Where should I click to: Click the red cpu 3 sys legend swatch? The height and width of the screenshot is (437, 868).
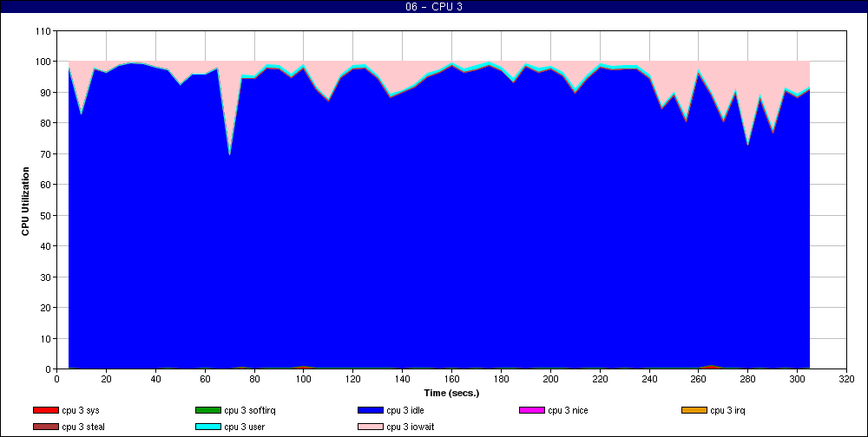point(45,410)
